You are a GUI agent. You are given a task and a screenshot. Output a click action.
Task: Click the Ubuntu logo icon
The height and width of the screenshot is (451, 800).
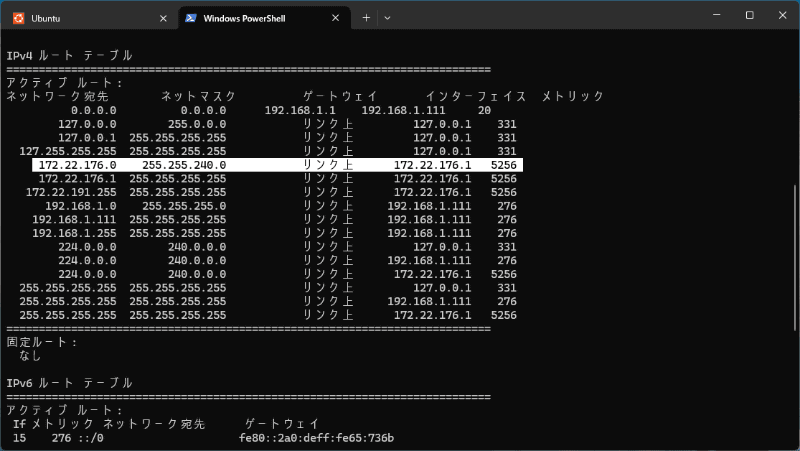click(x=19, y=18)
